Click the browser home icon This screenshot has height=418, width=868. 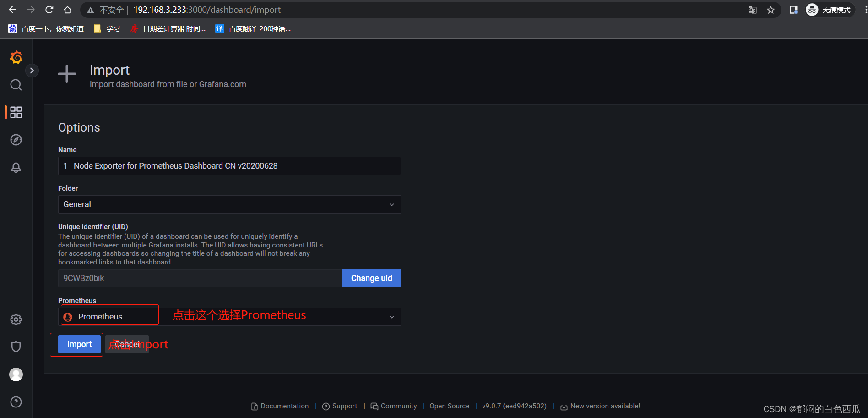point(67,10)
